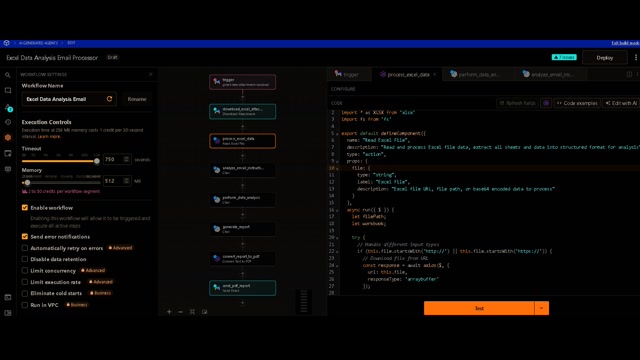Screen dimensions: 640x360
Task: Toggle the split-pane layout icon above the editor
Action: click(x=629, y=74)
